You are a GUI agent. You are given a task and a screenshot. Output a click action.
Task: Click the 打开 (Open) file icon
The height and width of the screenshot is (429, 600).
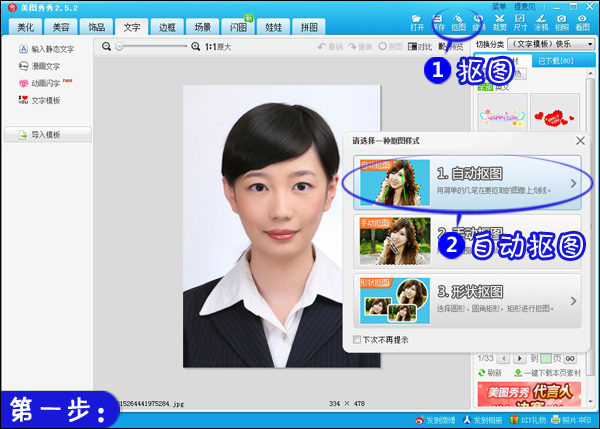pyautogui.click(x=416, y=24)
